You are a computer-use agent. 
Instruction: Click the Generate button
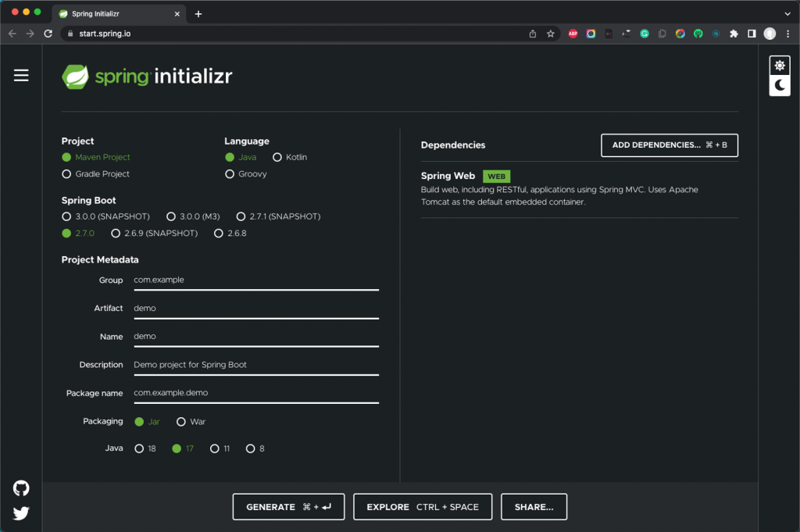[289, 507]
